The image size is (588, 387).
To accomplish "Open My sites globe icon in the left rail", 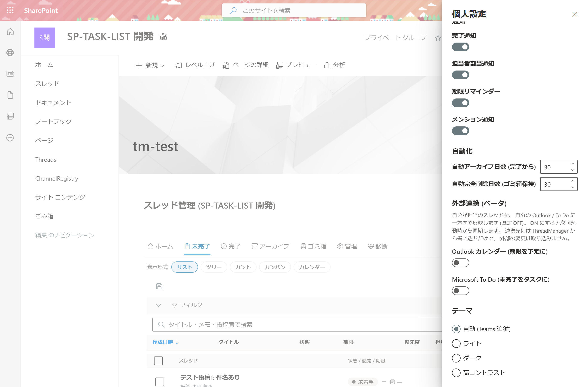I will pyautogui.click(x=10, y=53).
